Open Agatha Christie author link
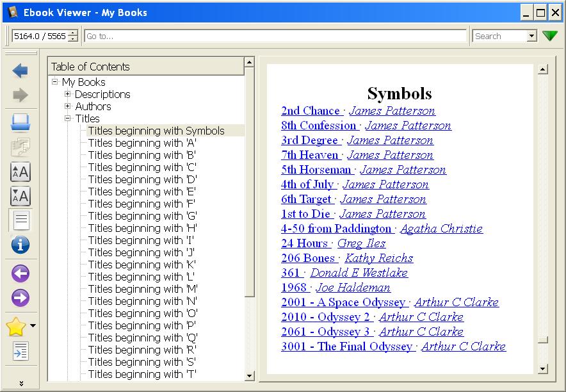566x392 pixels. pyautogui.click(x=441, y=229)
